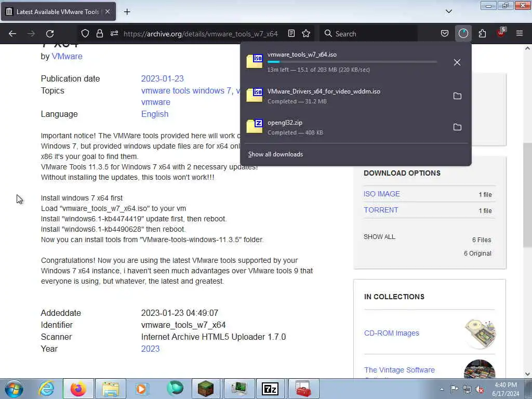
Task: Click Show all downloads
Action: pyautogui.click(x=275, y=154)
